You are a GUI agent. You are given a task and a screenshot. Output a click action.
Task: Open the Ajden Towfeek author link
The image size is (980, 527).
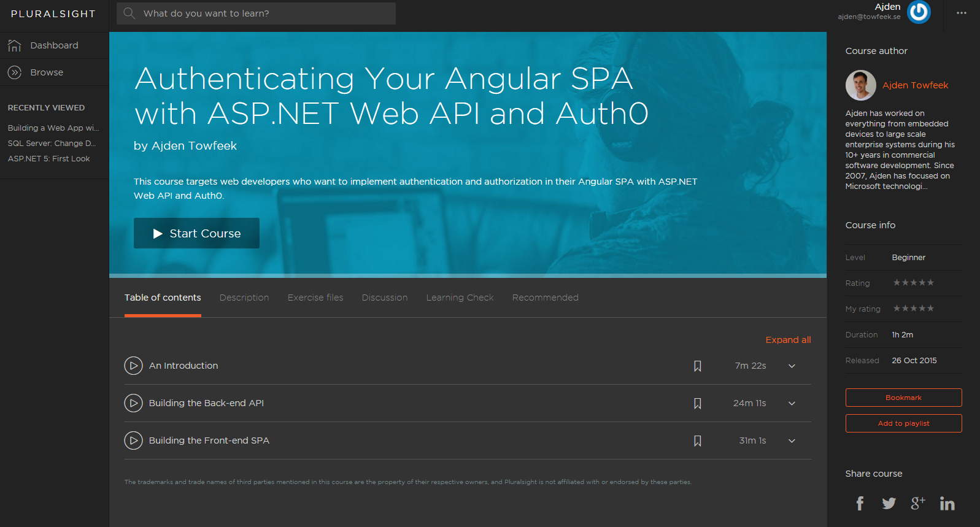tap(915, 85)
